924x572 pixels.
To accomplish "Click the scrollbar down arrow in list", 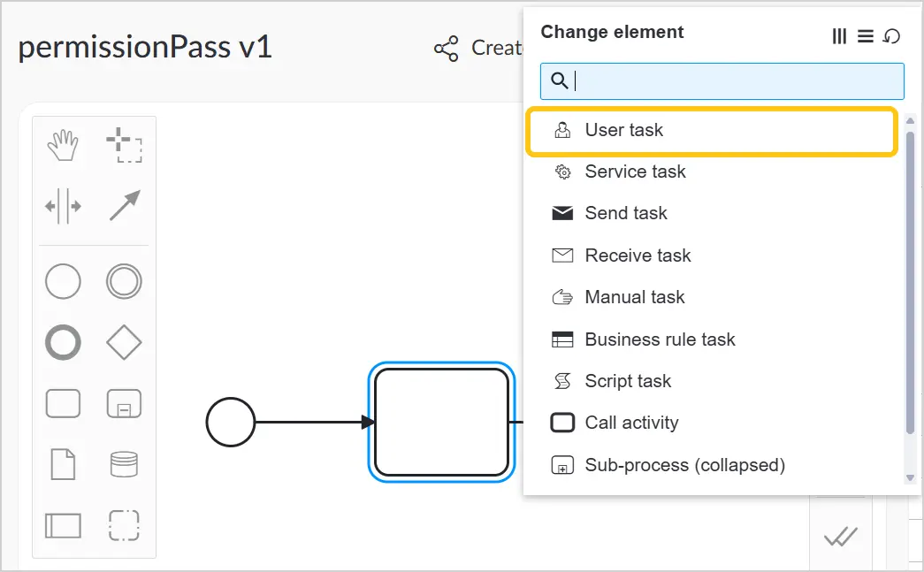I will click(910, 477).
